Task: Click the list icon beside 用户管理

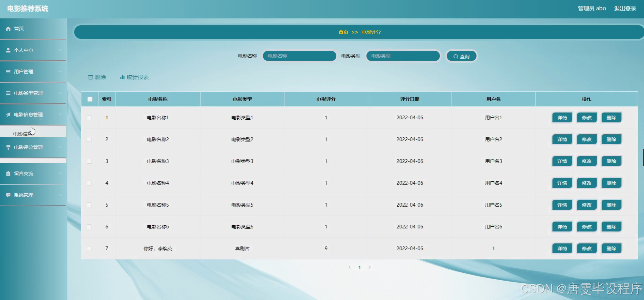Action: point(8,72)
